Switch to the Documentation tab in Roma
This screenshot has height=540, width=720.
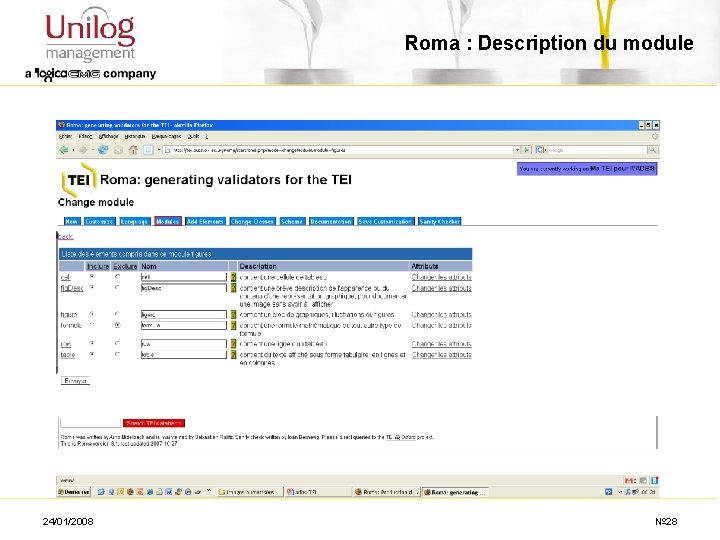pos(331,221)
